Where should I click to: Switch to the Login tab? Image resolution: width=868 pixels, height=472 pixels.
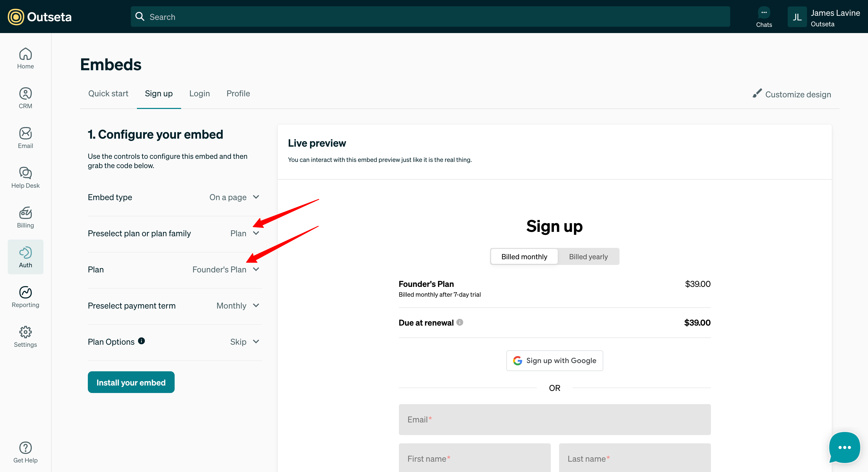pyautogui.click(x=199, y=93)
